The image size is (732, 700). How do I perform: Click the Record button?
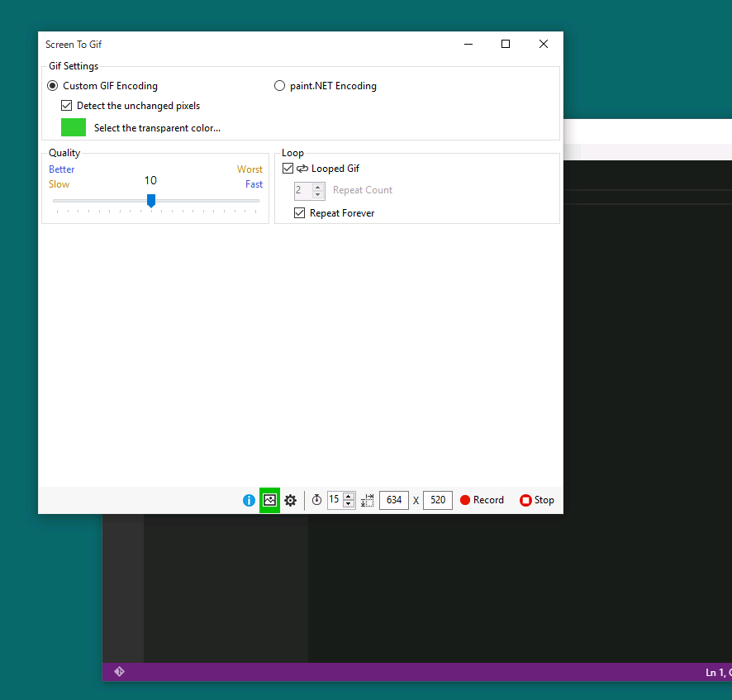coord(482,500)
